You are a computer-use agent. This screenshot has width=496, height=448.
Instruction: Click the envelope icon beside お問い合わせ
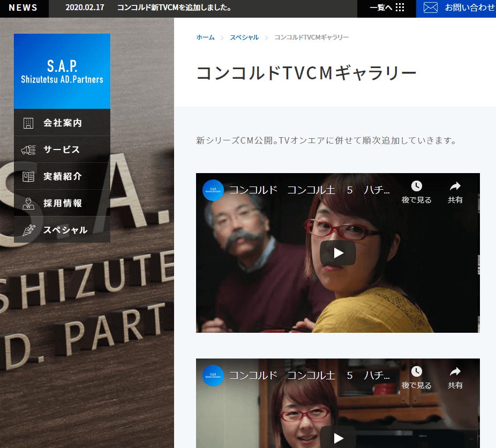(x=430, y=8)
